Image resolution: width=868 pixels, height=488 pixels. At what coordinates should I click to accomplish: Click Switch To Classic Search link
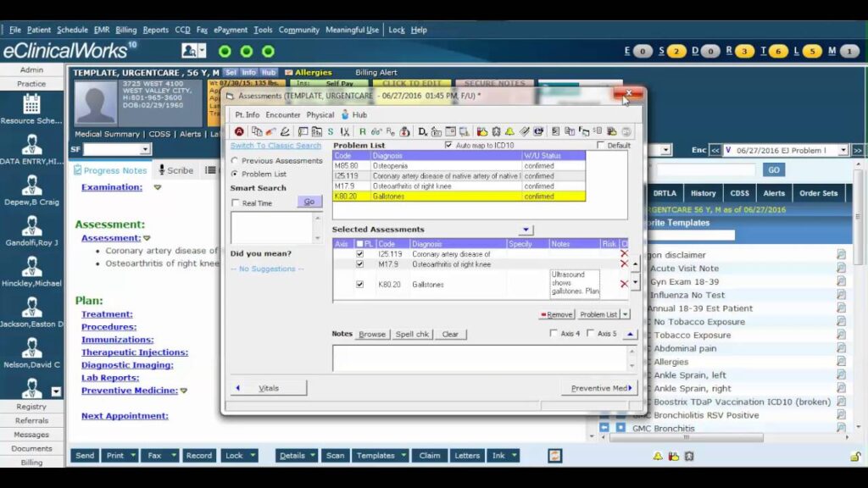pyautogui.click(x=275, y=146)
